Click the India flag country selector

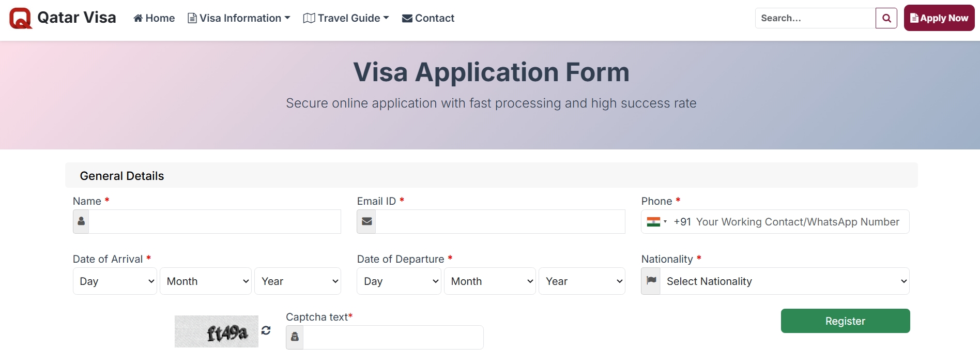click(x=656, y=222)
